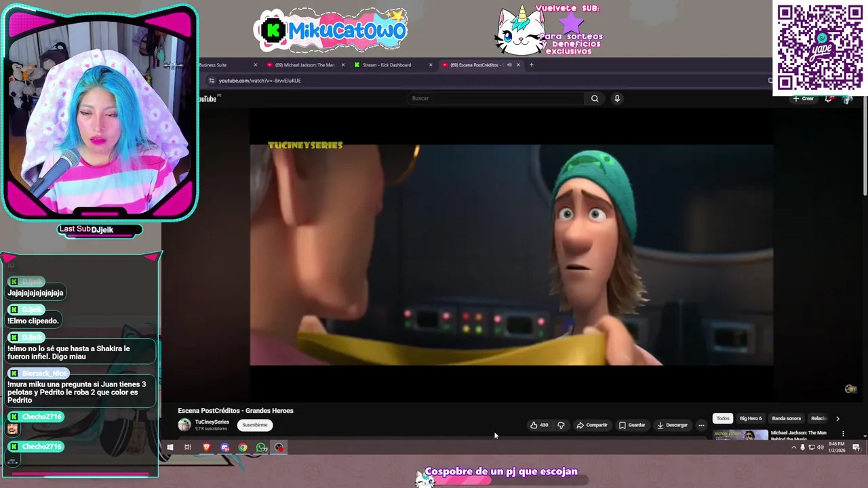This screenshot has width=868, height=488.
Task: Open options menu for Michael Jackson recommendation
Action: [x=843, y=433]
